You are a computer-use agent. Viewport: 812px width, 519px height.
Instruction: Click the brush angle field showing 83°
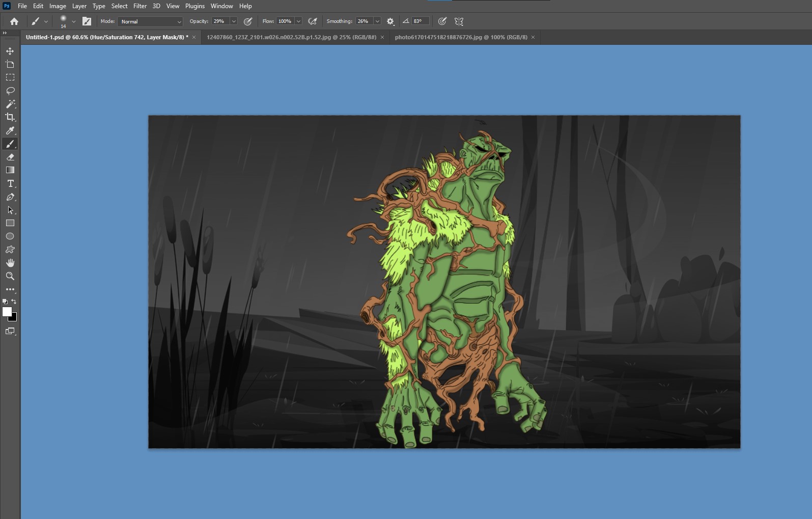[421, 21]
